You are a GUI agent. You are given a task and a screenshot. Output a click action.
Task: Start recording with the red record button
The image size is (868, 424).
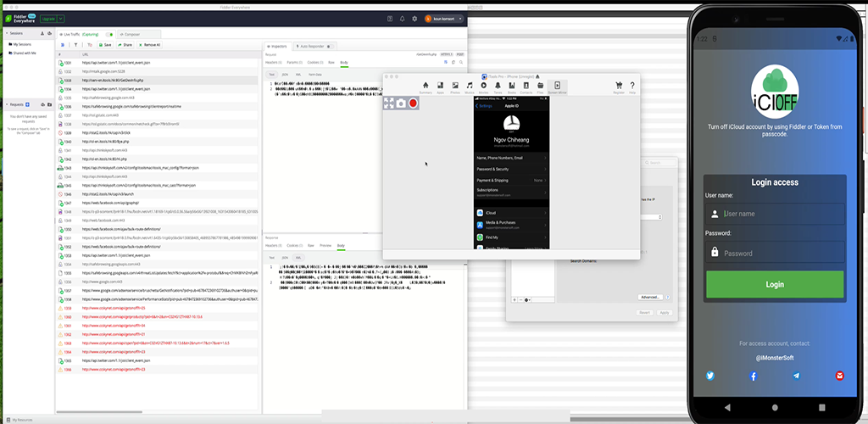tap(413, 103)
